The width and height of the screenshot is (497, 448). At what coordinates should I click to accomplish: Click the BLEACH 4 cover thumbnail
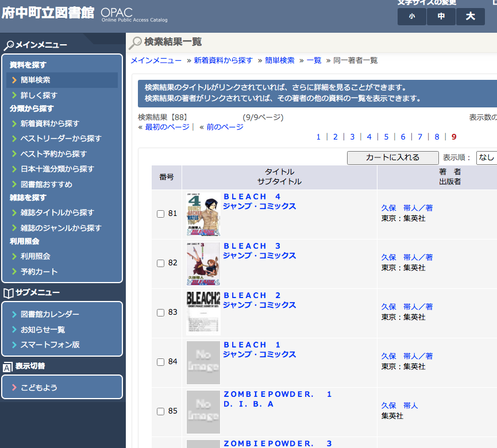[x=203, y=214]
